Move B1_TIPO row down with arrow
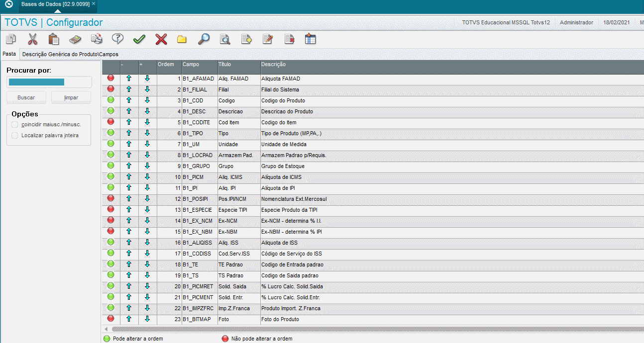Image resolution: width=644 pixels, height=343 pixels. (147, 133)
